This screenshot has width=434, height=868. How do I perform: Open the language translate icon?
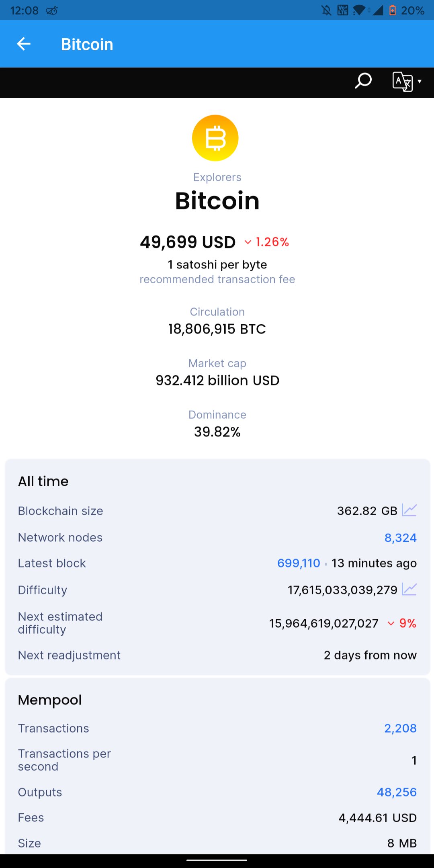pyautogui.click(x=402, y=82)
